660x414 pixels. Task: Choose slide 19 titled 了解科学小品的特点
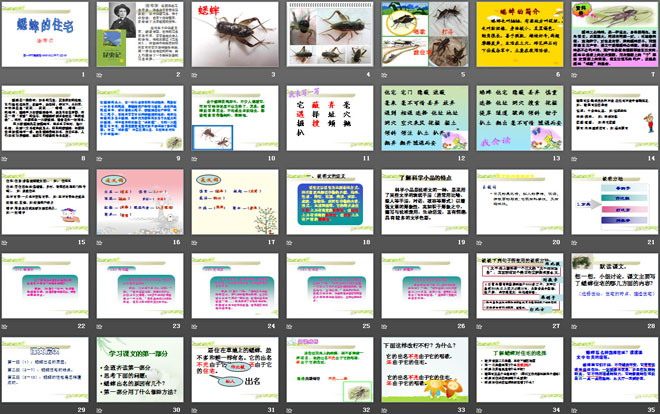(423, 204)
